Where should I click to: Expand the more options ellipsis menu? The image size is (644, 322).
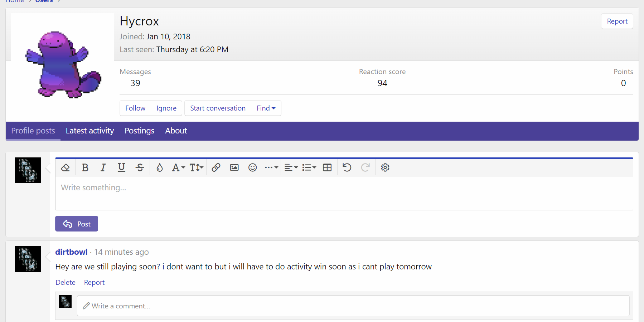(271, 167)
